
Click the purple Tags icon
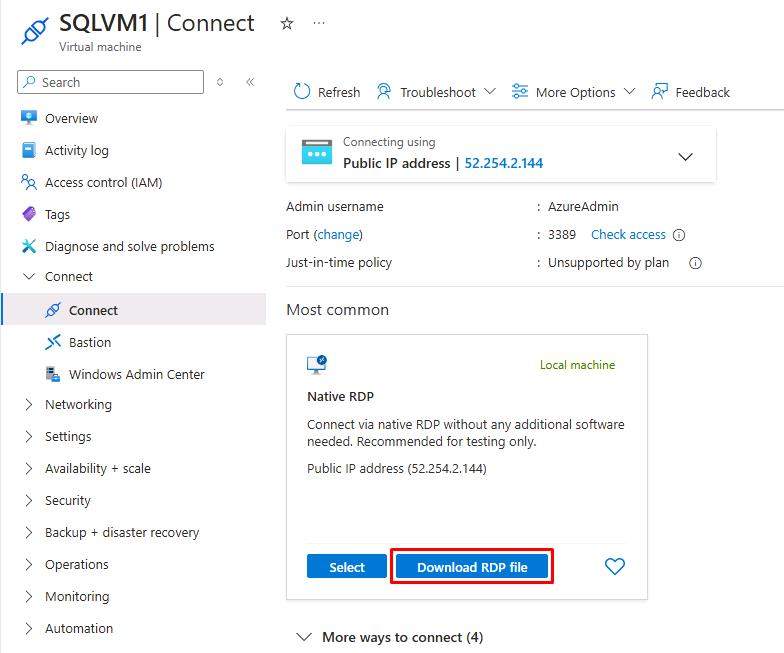28,214
